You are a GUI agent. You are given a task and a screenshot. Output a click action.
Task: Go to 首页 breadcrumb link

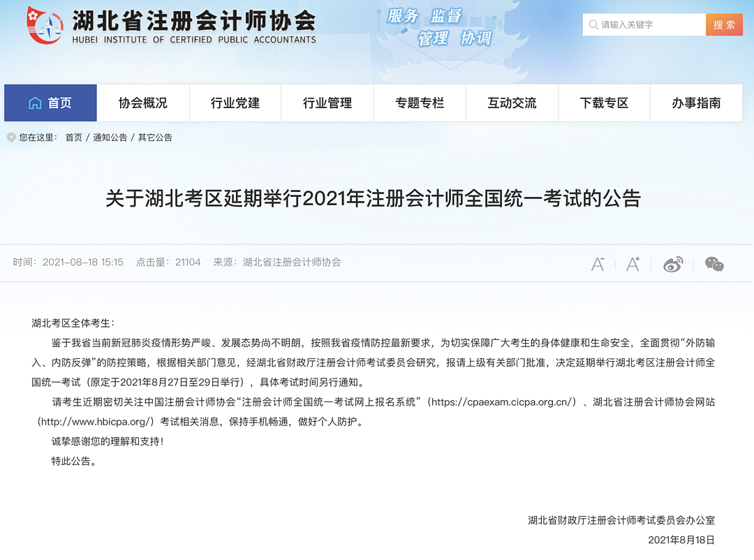(73, 138)
